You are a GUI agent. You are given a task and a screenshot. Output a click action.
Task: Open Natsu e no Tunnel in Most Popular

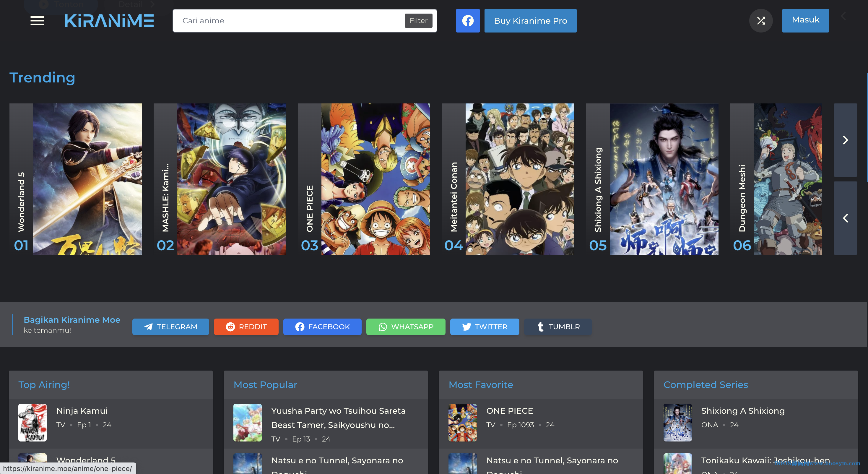[337, 465]
